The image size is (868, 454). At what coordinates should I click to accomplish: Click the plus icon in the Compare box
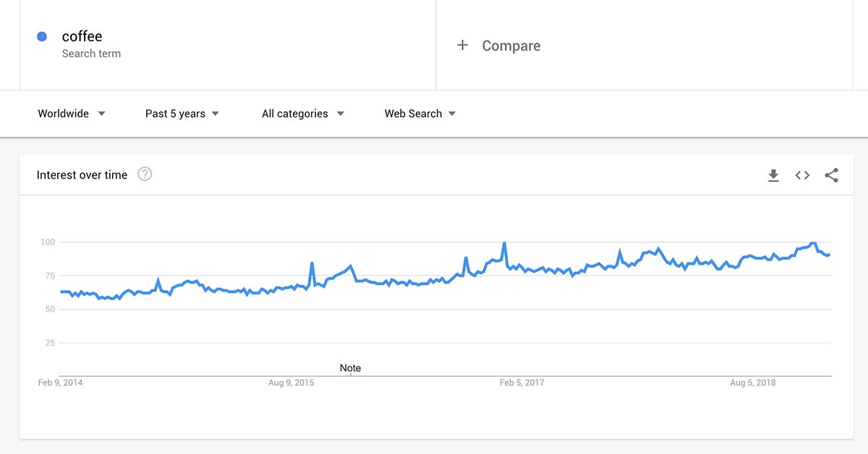[x=462, y=45]
